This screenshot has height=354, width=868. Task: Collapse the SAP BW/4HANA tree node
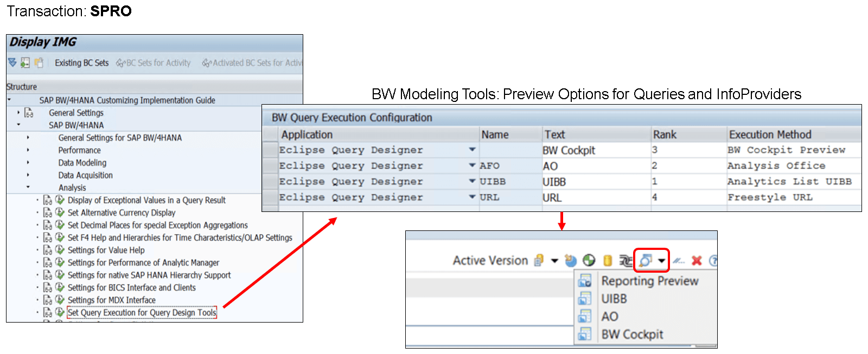click(18, 125)
